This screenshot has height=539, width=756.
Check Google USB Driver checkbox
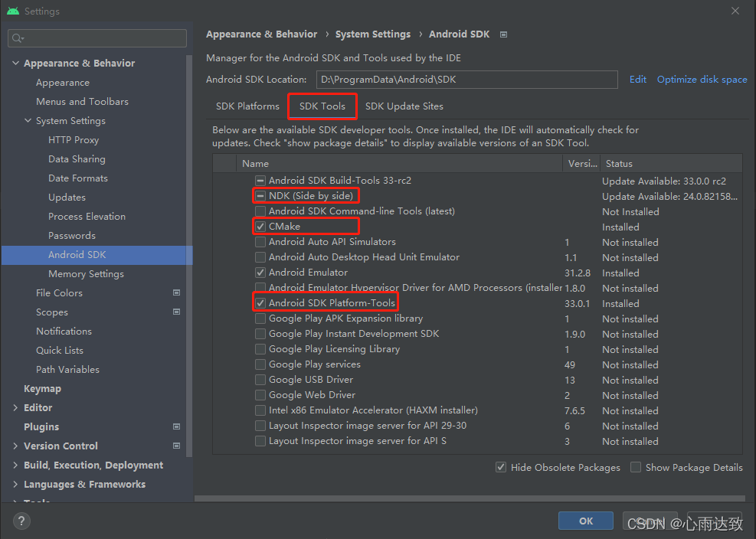pyautogui.click(x=260, y=380)
